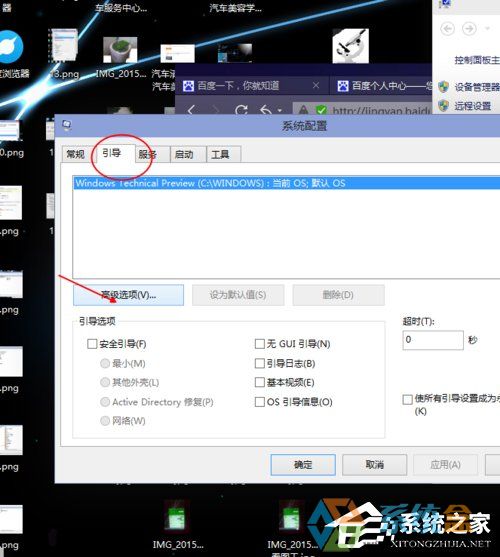
Task: Open 设备管理器 link
Action: pyautogui.click(x=477, y=87)
